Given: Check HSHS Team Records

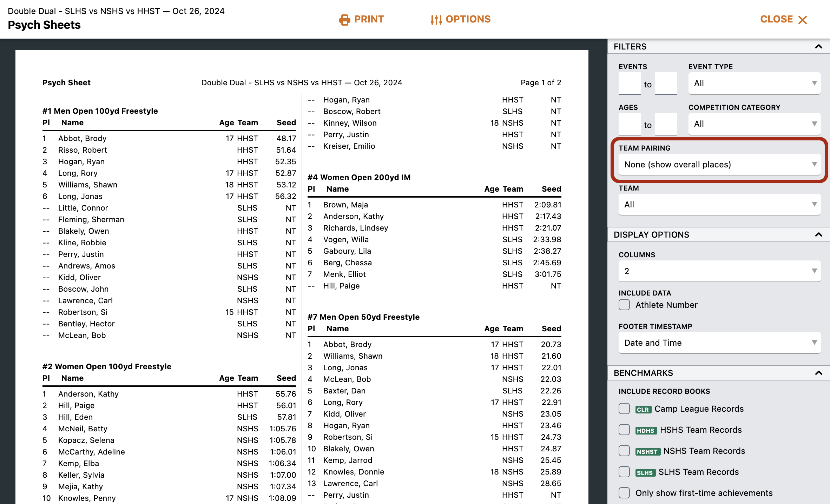Looking at the screenshot, I should point(624,430).
